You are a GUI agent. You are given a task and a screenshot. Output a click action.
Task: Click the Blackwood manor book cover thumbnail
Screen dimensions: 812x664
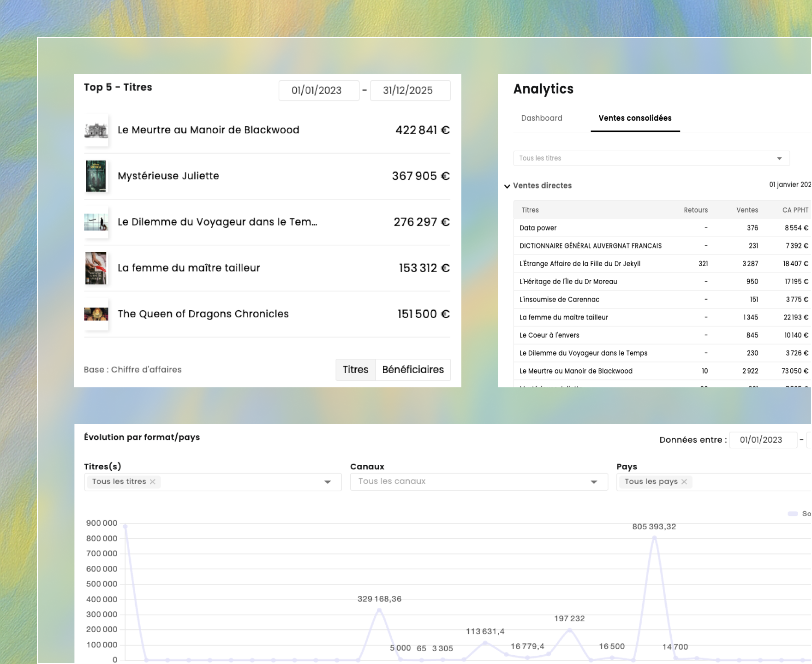(x=96, y=130)
